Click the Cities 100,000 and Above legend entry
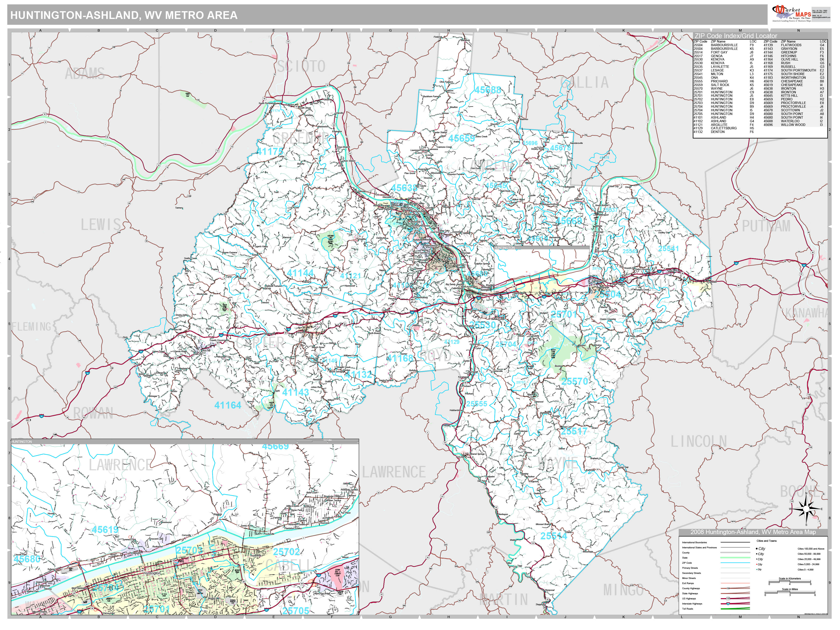 (811, 549)
